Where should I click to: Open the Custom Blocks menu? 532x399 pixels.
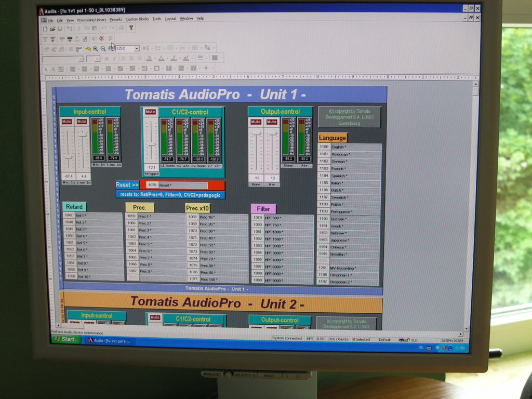137,19
